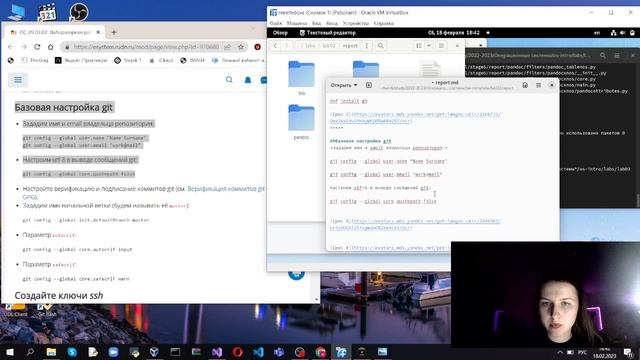Open the Личный кабинет bookmark

click(x=238, y=60)
